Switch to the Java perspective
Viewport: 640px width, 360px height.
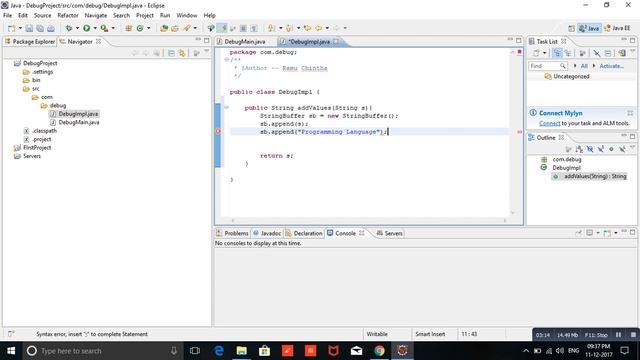pyautogui.click(x=589, y=28)
